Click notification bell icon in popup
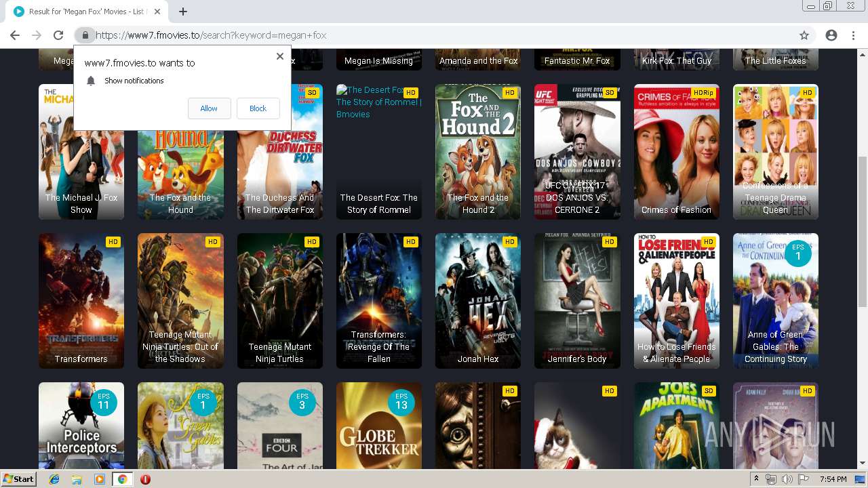Screen dimensions: 868x488 point(91,81)
